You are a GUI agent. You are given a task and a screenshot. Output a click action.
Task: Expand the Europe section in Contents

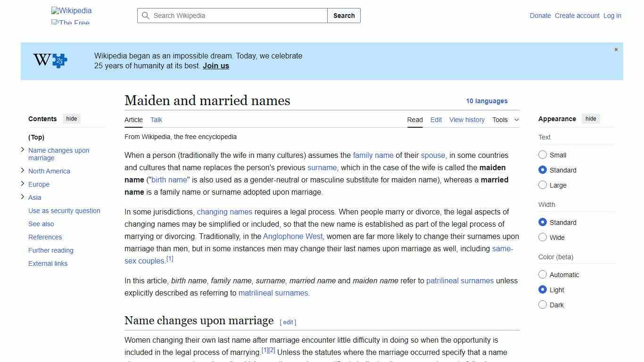tap(22, 183)
